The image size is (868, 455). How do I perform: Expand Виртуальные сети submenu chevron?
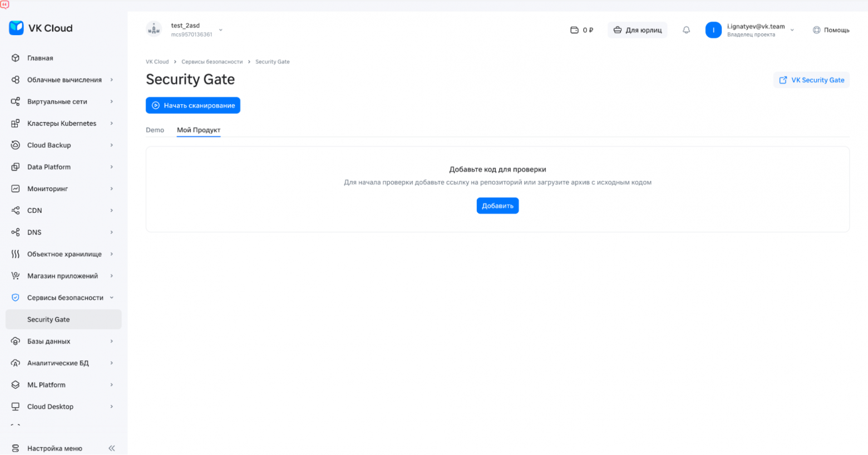click(112, 101)
